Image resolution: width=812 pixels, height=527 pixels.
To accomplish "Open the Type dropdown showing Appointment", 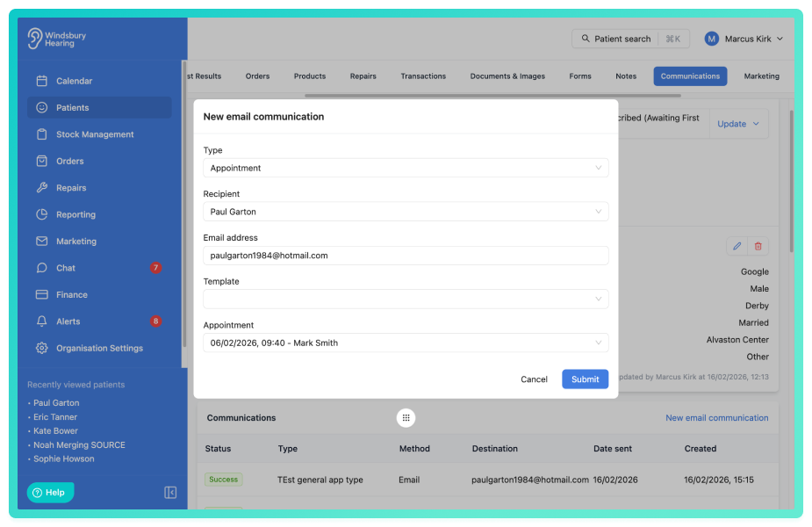I will pos(406,168).
